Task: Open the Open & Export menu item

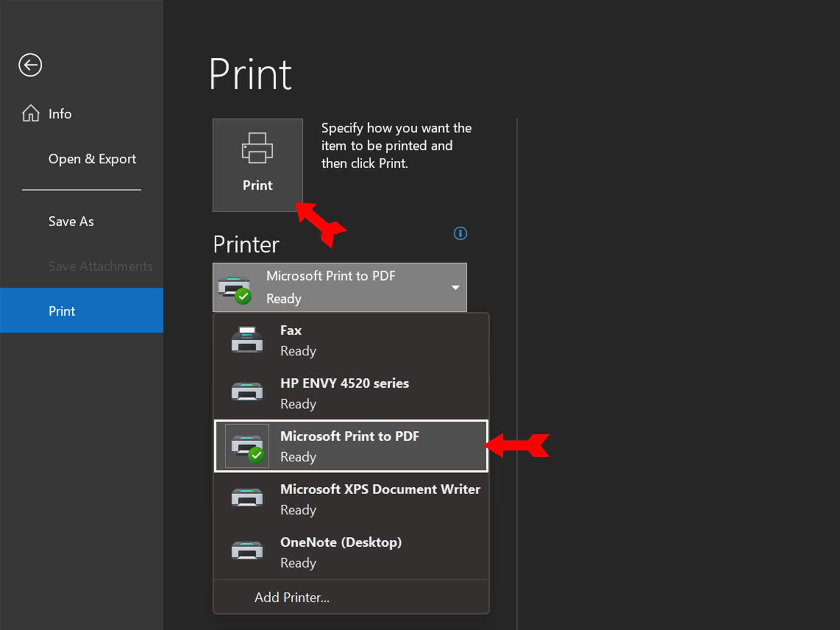Action: pos(92,159)
